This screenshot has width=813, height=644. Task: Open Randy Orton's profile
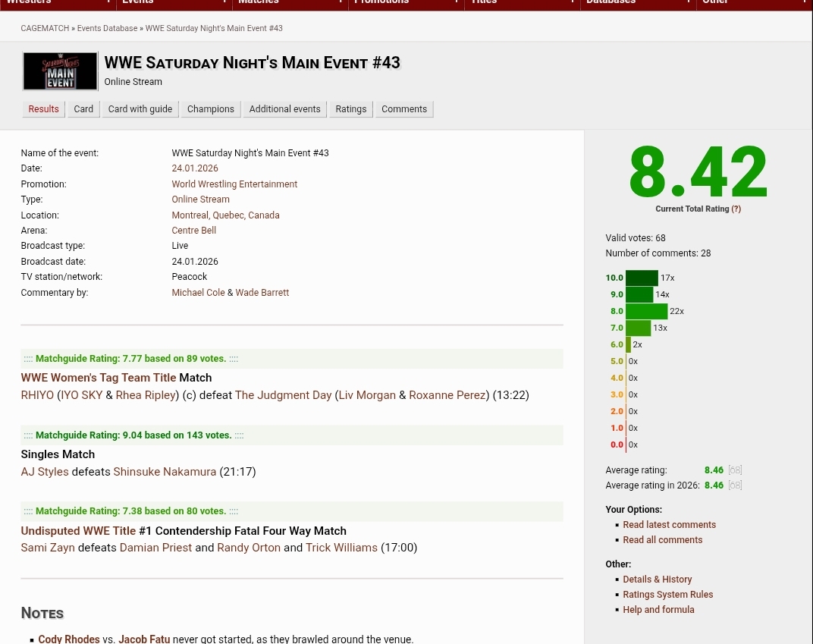click(249, 548)
